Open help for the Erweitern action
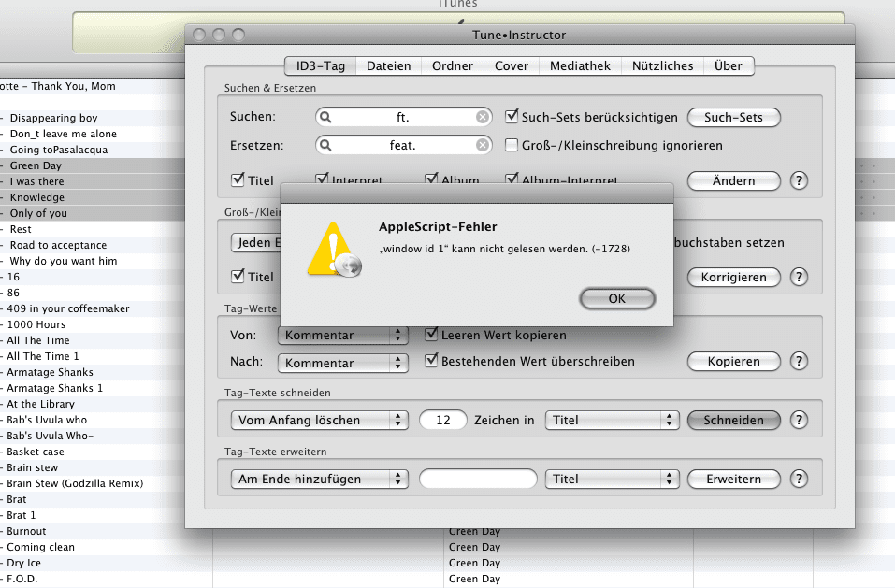Screen dimensions: 895x588 coord(799,479)
